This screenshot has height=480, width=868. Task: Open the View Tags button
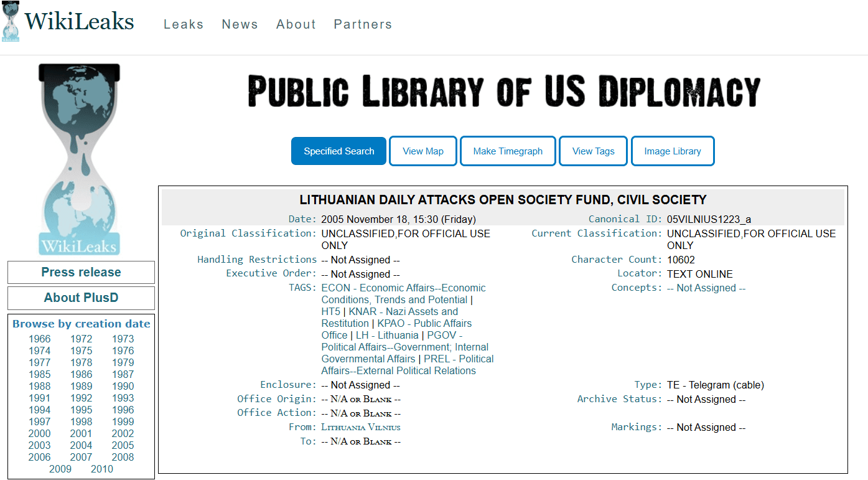pos(593,151)
